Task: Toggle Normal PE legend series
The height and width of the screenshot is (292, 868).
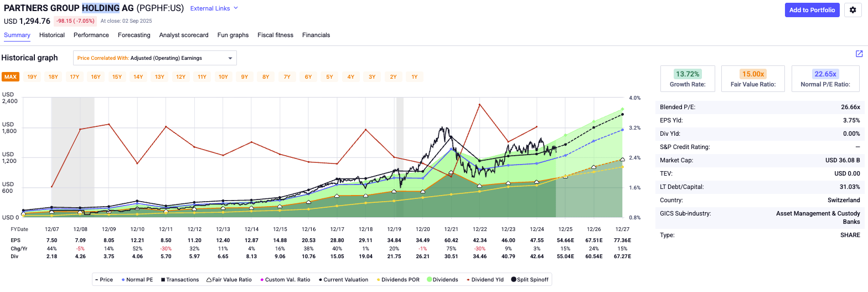Action: [x=137, y=280]
